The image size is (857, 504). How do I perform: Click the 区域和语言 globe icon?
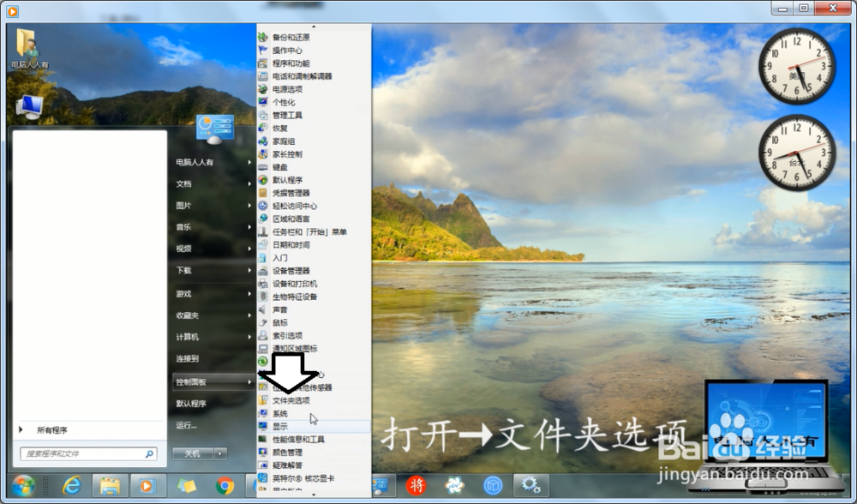[x=263, y=219]
